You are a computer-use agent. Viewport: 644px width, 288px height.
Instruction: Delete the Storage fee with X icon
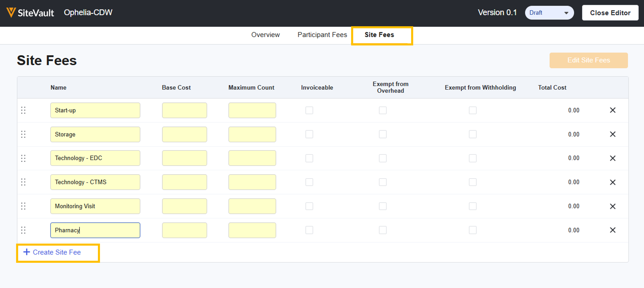(612, 134)
